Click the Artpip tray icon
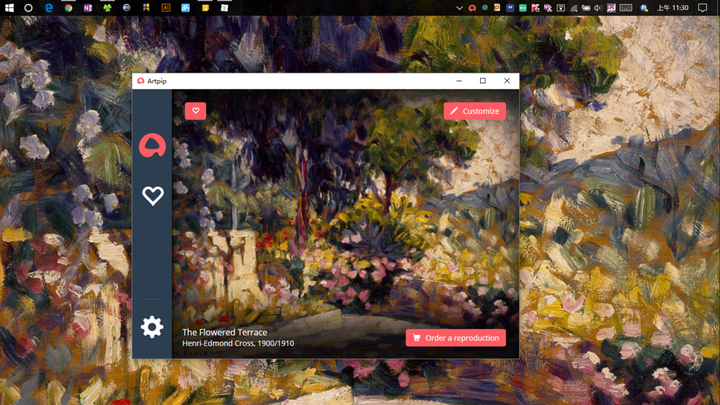 pyautogui.click(x=472, y=8)
